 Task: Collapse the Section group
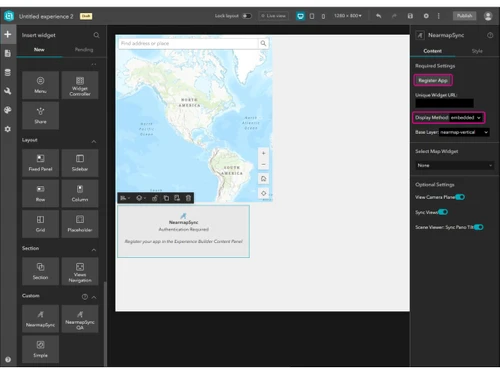point(94,250)
